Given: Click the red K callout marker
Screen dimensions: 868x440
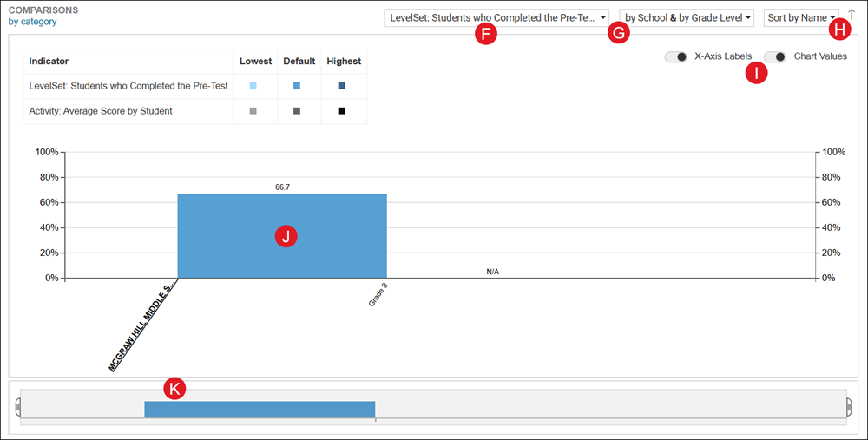Looking at the screenshot, I should click(x=174, y=389).
